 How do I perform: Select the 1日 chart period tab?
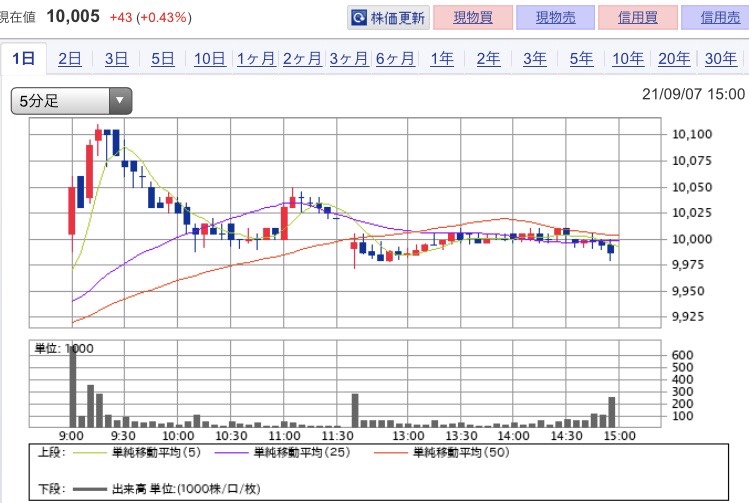tap(23, 59)
